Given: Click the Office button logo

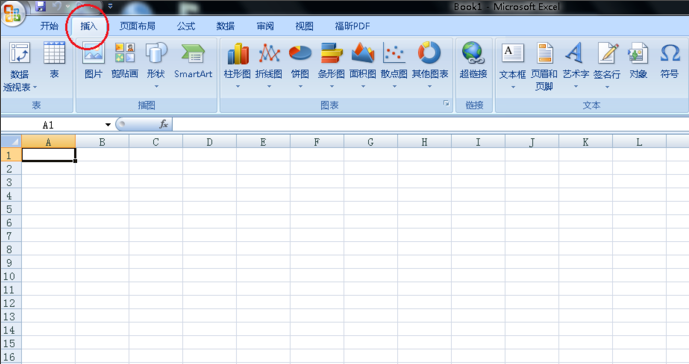Looking at the screenshot, I should [x=12, y=13].
